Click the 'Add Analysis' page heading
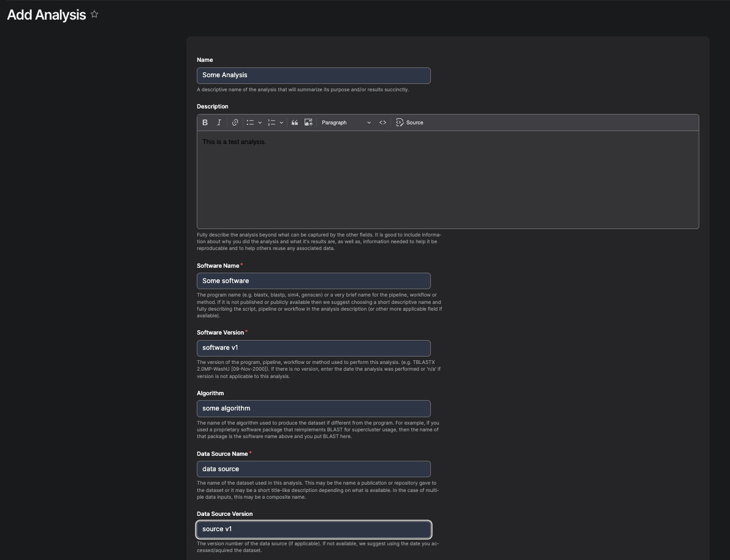The height and width of the screenshot is (560, 730). (x=47, y=15)
